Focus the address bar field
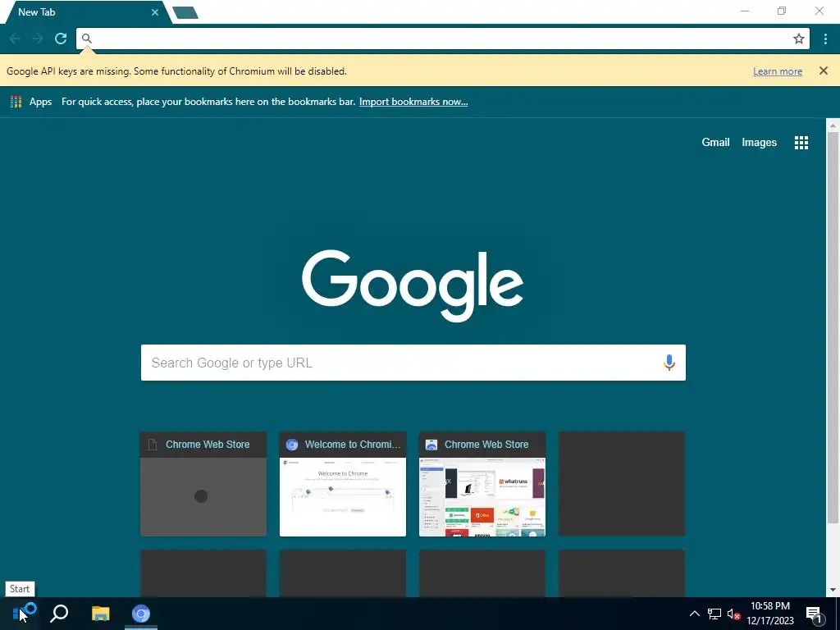 [x=442, y=39]
